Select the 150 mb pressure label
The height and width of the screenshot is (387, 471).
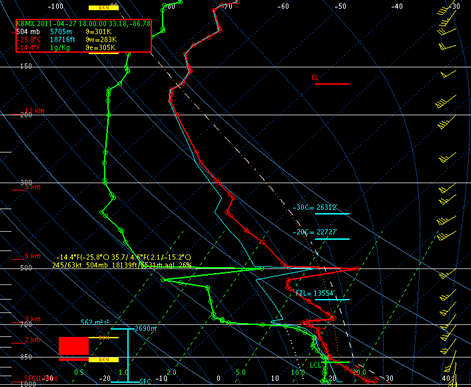pyautogui.click(x=26, y=66)
